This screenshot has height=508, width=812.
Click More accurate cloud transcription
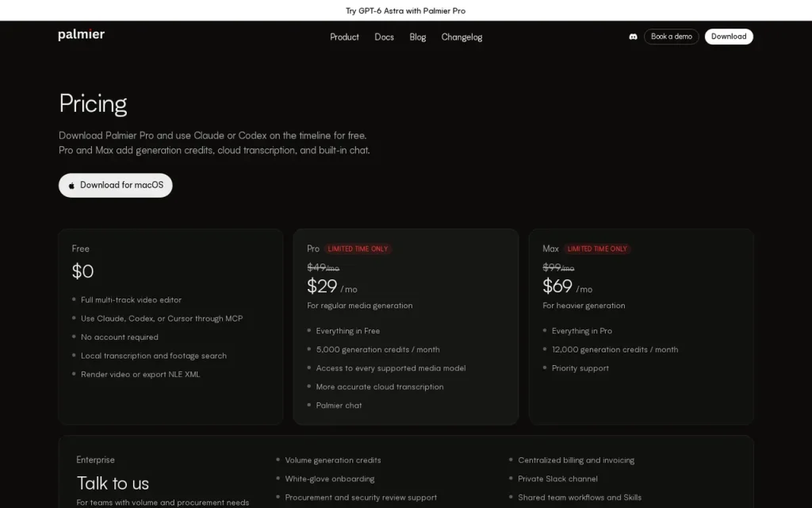pos(380,387)
